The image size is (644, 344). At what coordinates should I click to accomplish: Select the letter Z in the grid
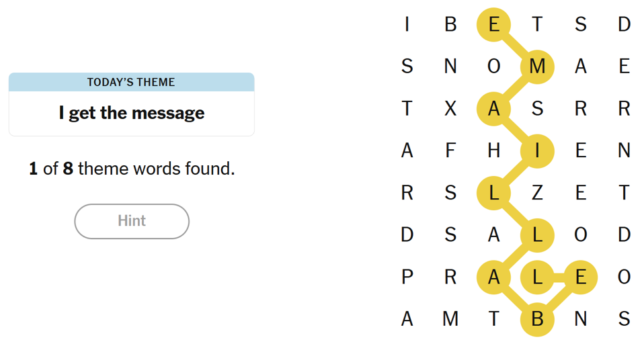coord(537,193)
